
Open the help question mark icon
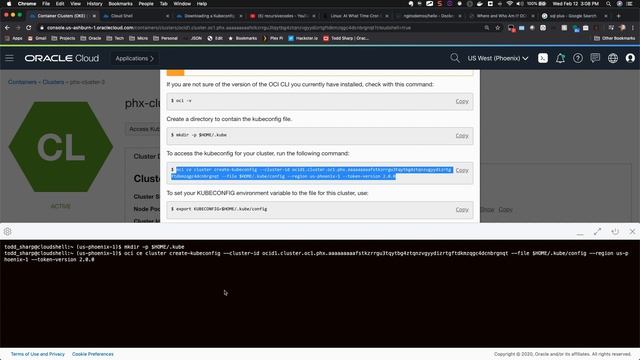pos(578,58)
